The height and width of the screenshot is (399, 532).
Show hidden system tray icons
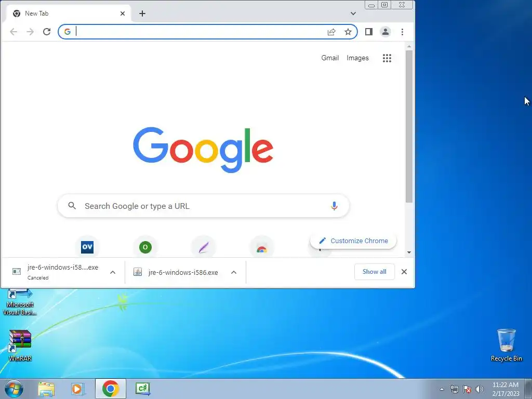pyautogui.click(x=442, y=389)
